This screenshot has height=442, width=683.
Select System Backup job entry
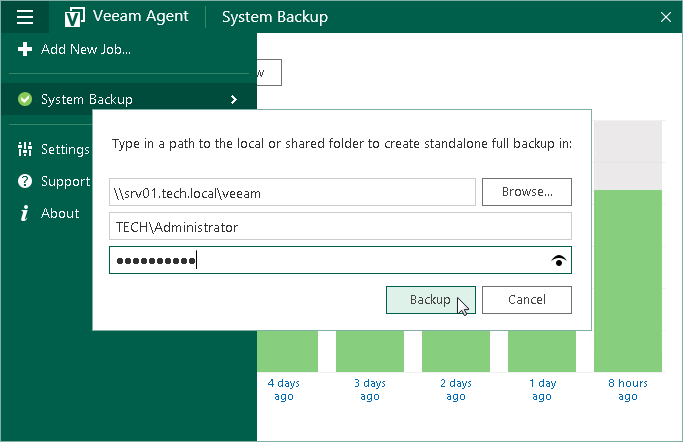tap(129, 99)
